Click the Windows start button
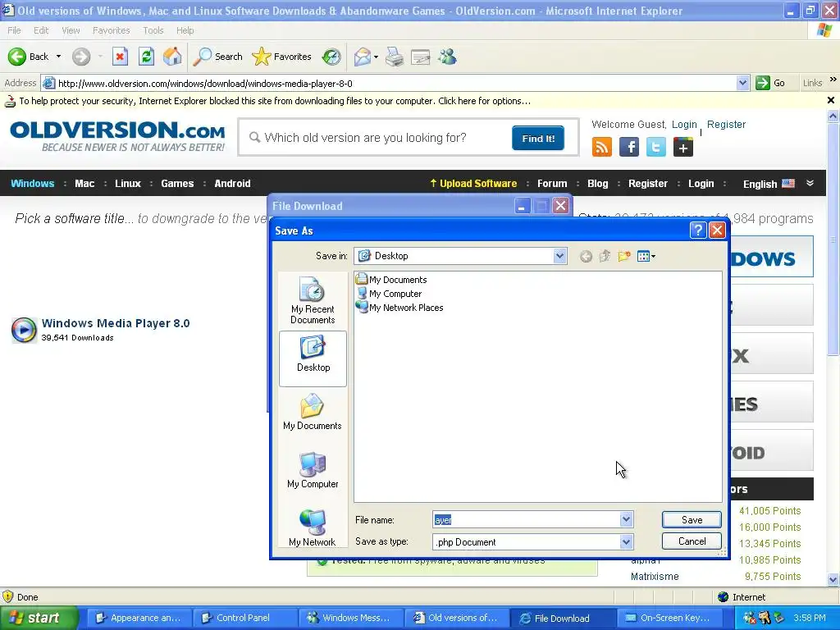 (x=39, y=618)
